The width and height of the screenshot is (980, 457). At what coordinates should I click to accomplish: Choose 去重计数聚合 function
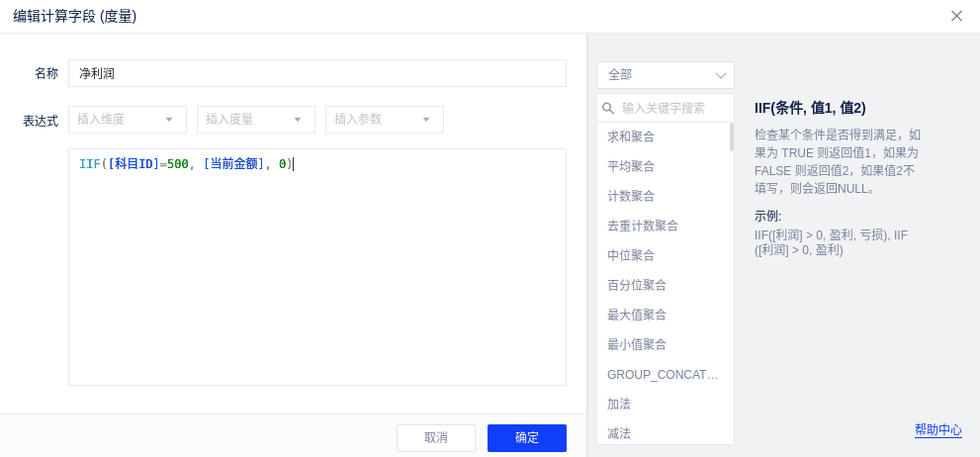tap(643, 226)
